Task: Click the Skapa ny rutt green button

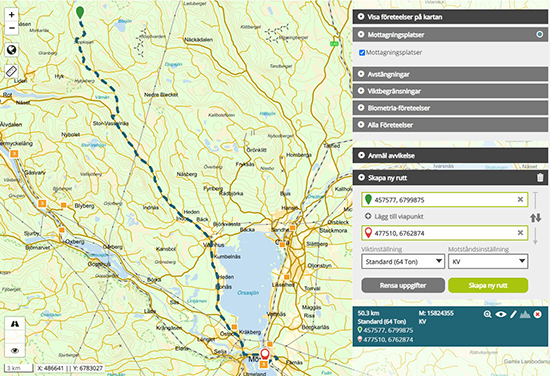Action: 488,286
